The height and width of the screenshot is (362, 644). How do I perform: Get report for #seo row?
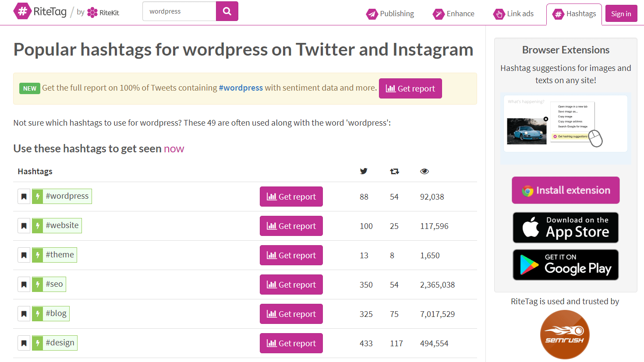[x=291, y=285]
